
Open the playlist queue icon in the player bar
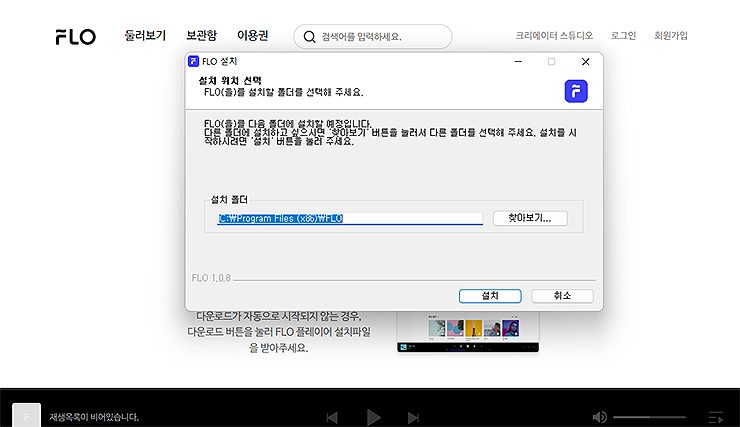(x=716, y=418)
